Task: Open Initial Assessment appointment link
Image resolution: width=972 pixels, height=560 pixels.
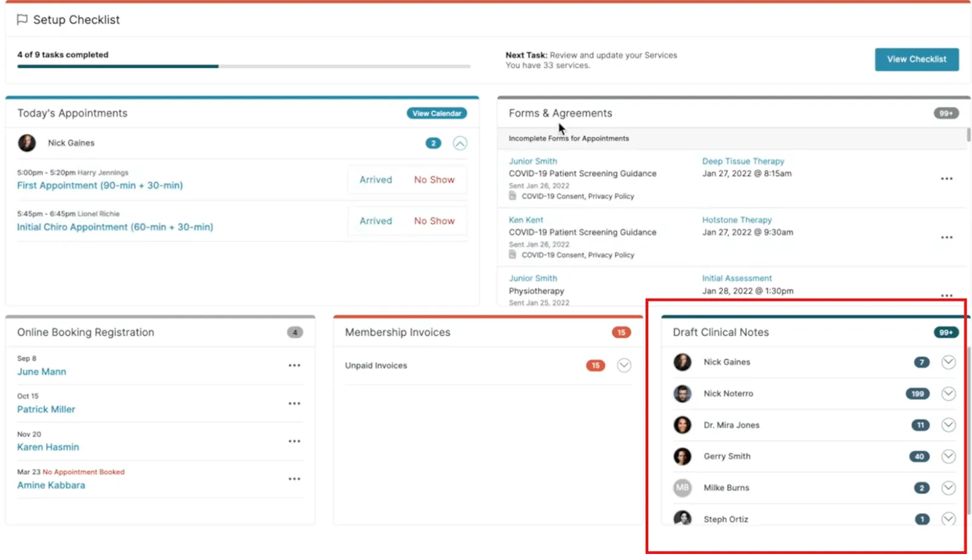Action: pyautogui.click(x=737, y=278)
